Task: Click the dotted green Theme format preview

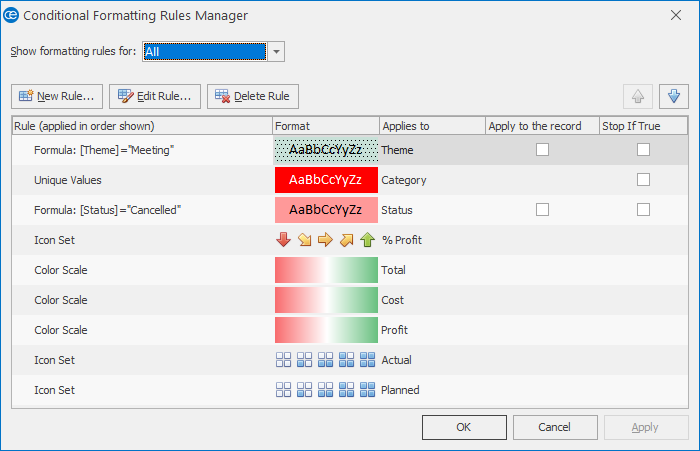Action: [x=326, y=150]
